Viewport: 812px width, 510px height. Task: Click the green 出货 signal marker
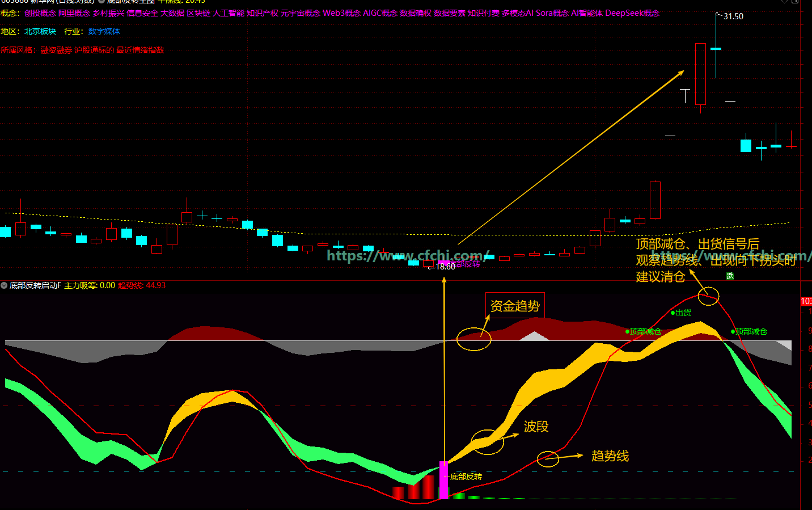(x=681, y=313)
